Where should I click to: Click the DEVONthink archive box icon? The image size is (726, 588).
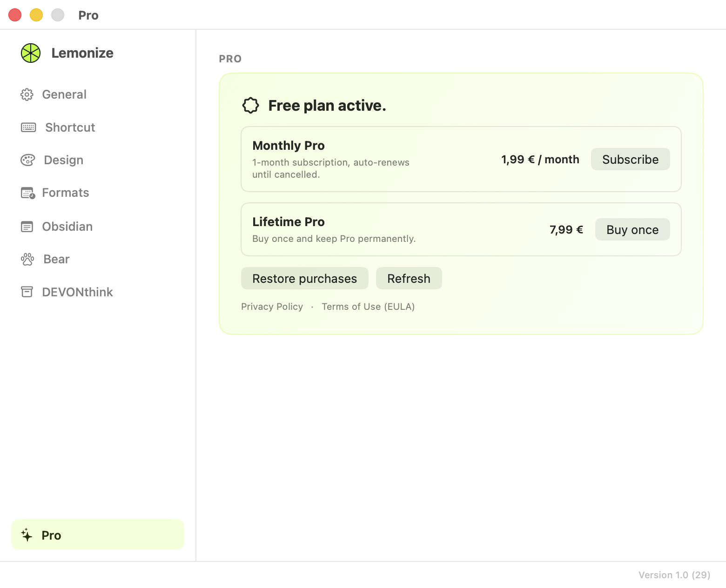click(27, 292)
